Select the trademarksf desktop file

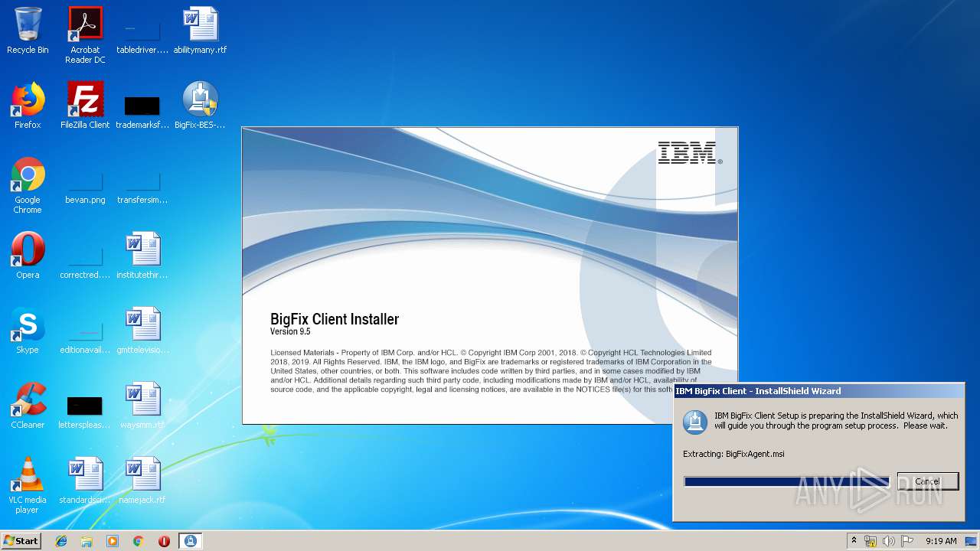pos(142,112)
